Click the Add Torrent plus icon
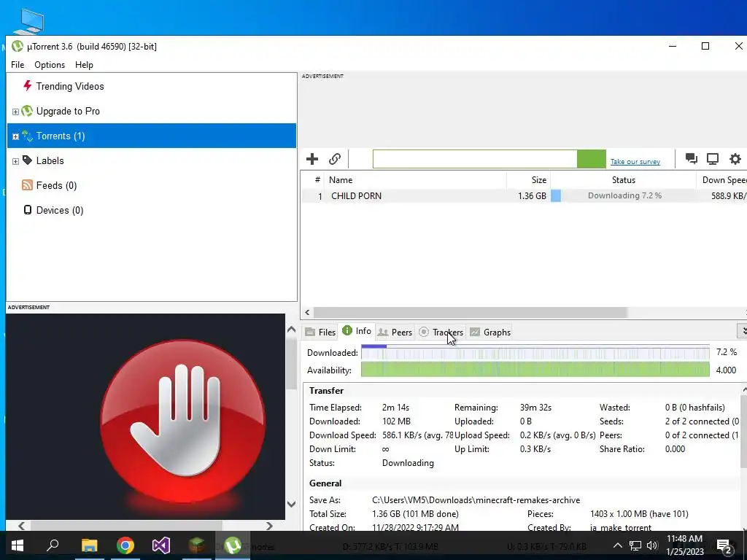The image size is (747, 560). (312, 159)
